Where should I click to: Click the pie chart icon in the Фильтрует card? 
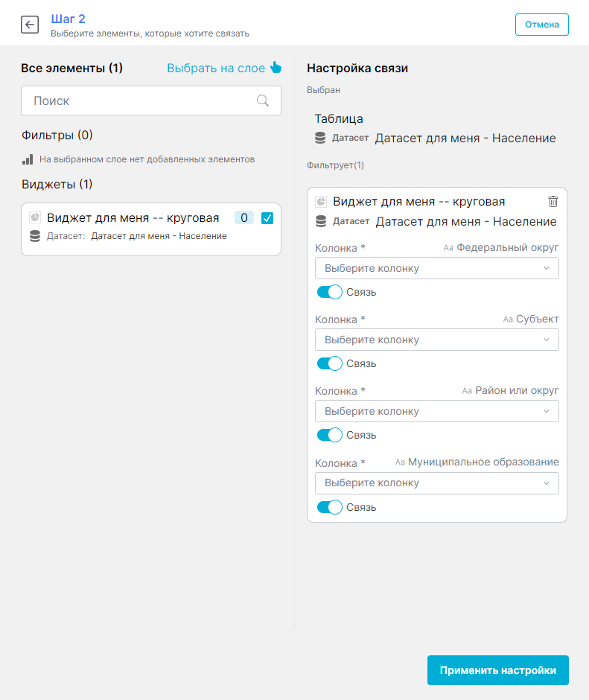321,202
